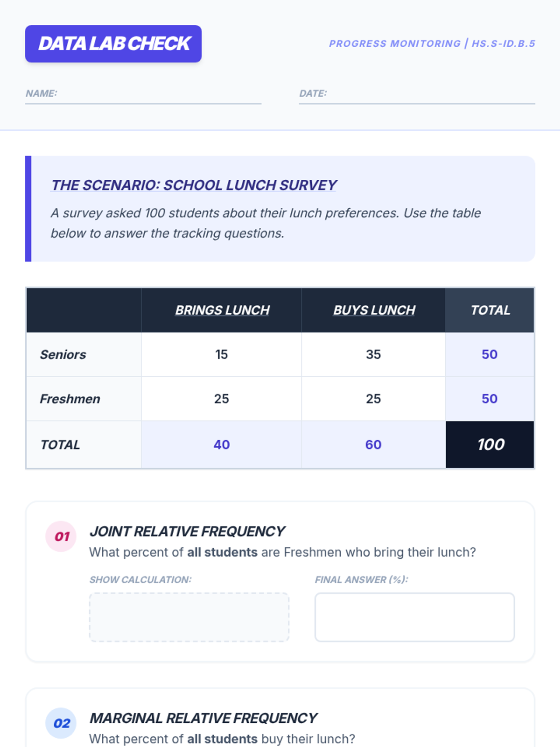Click the Freshmen row label

coord(70,399)
